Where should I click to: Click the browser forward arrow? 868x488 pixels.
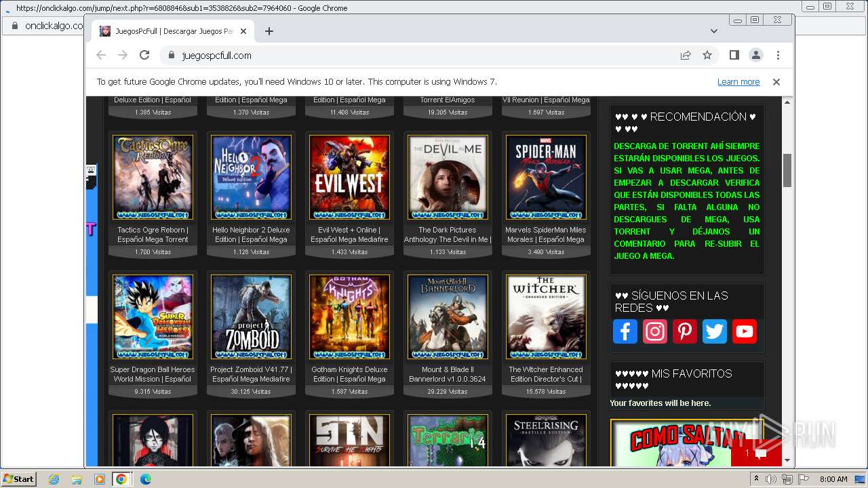[123, 56]
